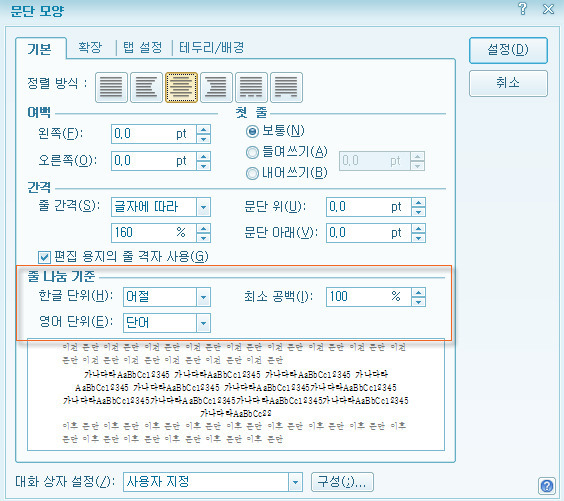Click the blue help icon at bottom right
Viewport: 564px width, 501px height.
547,486
